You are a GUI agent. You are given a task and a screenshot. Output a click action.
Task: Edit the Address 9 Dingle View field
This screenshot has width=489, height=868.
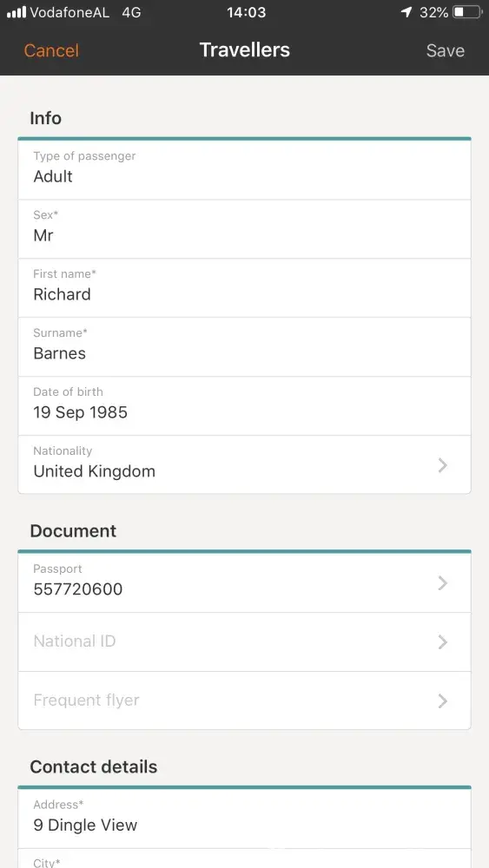244,819
